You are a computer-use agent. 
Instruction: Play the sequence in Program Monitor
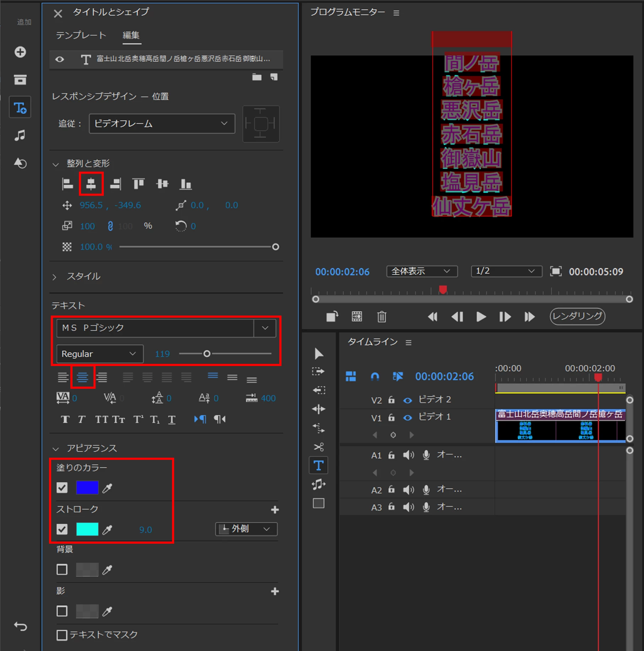pyautogui.click(x=481, y=316)
